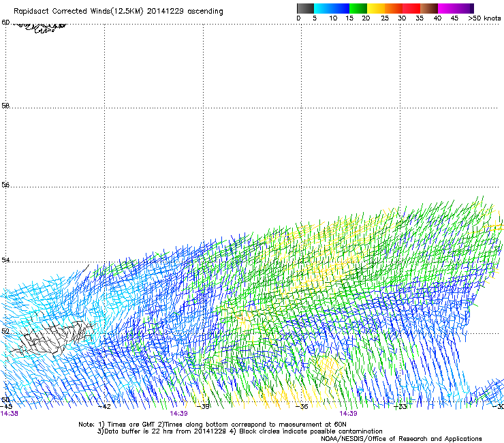
Task: Click the latitude label '54'
Action: pyautogui.click(x=5, y=260)
